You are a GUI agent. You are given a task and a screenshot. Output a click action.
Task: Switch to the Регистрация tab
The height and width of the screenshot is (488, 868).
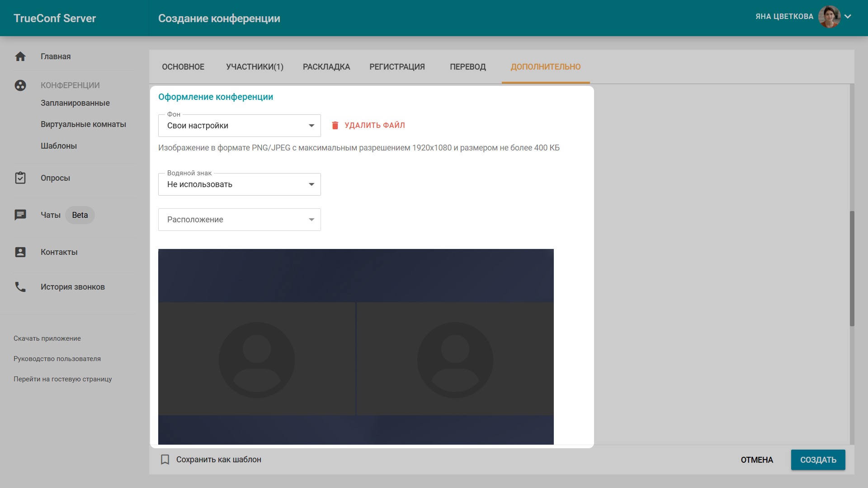point(397,67)
